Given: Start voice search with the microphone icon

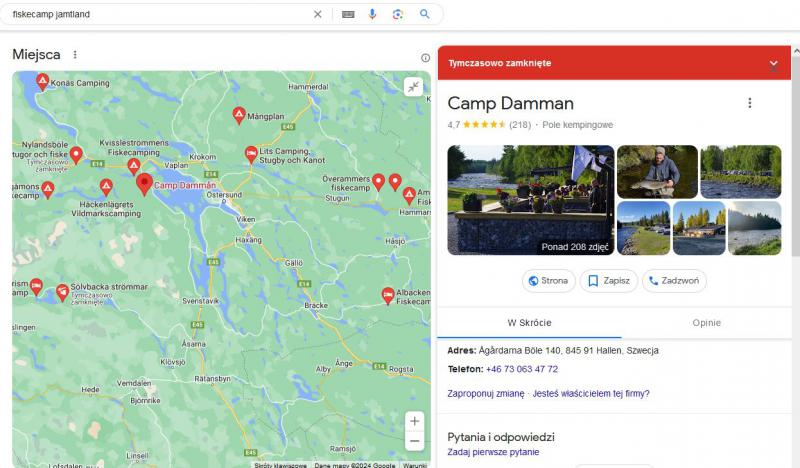Looking at the screenshot, I should coord(373,14).
